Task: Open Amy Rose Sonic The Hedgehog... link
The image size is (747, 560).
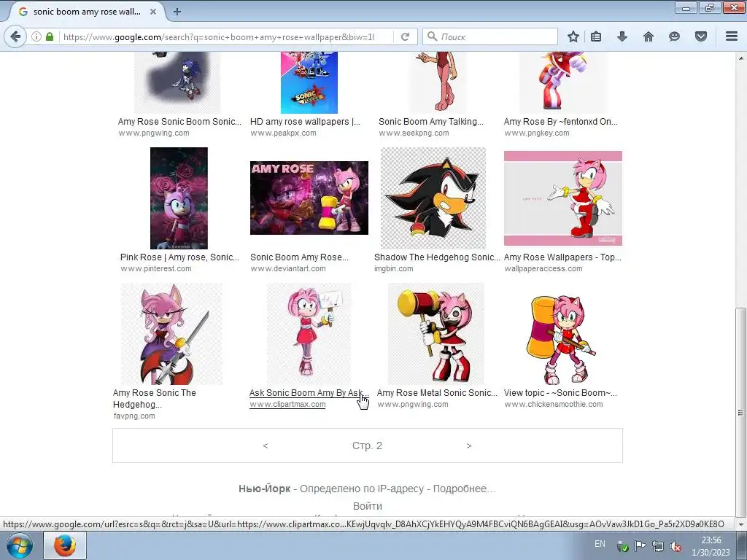Action: 155,399
